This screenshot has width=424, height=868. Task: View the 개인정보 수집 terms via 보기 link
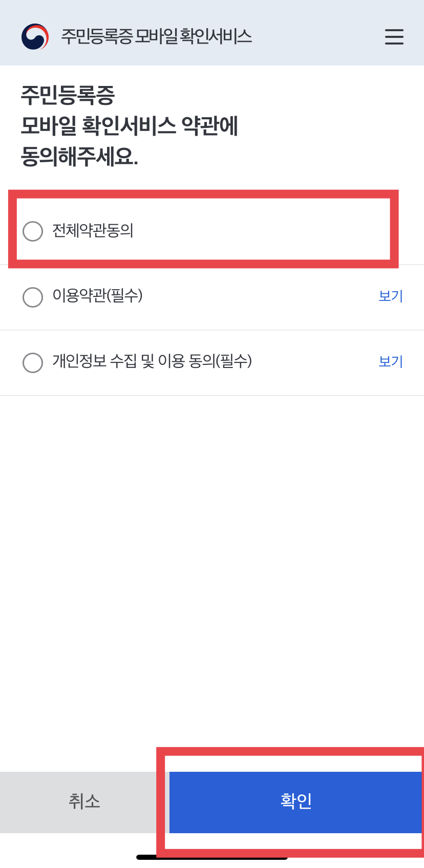pyautogui.click(x=390, y=362)
